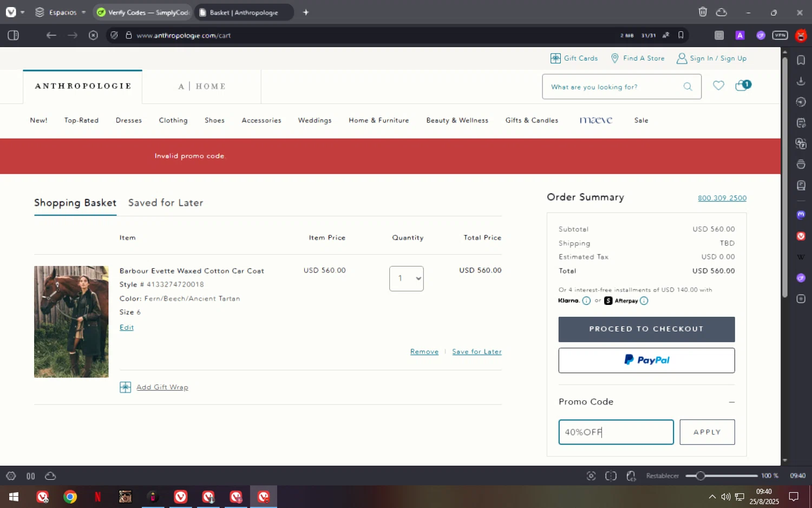The height and width of the screenshot is (508, 812).
Task: Click Sign In / Sign Up
Action: click(712, 58)
